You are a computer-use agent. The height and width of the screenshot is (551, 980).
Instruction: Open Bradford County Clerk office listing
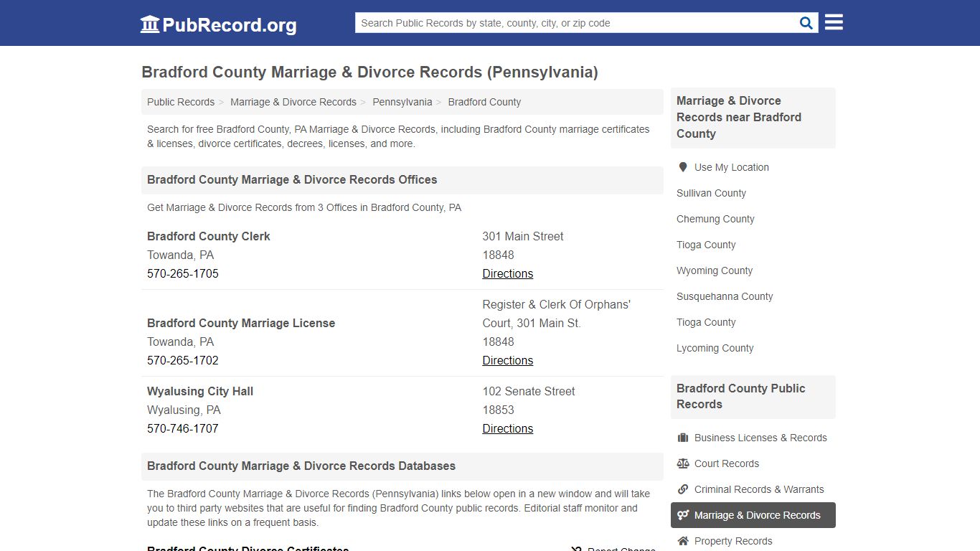209,236
